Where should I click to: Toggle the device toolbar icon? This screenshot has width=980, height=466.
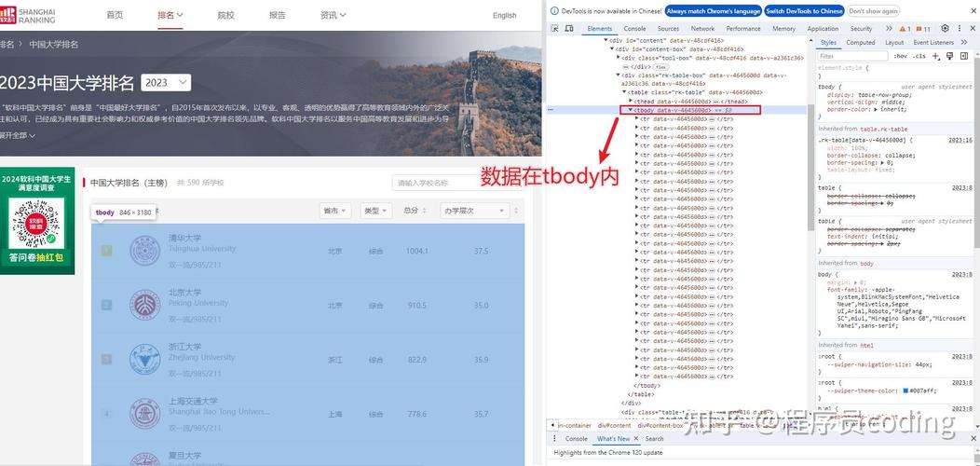pos(569,29)
